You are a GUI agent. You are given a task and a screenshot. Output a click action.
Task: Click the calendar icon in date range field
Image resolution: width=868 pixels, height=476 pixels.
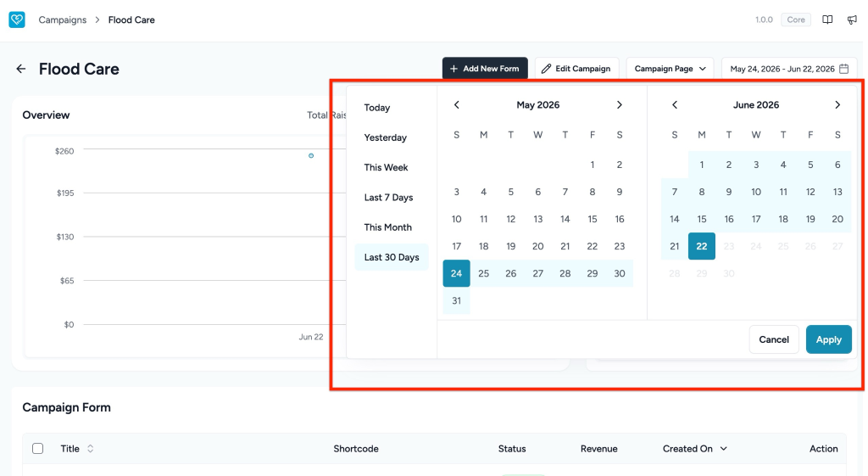tap(843, 69)
